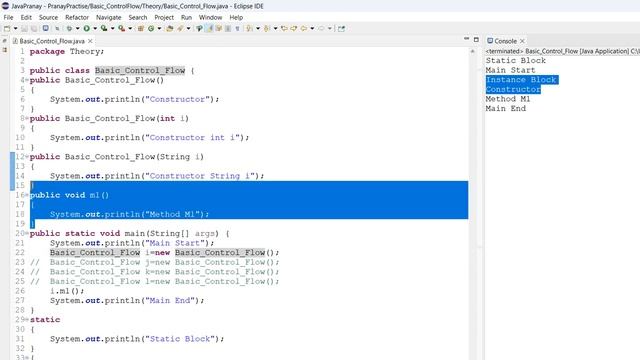Open the Navigate menu

109,18
